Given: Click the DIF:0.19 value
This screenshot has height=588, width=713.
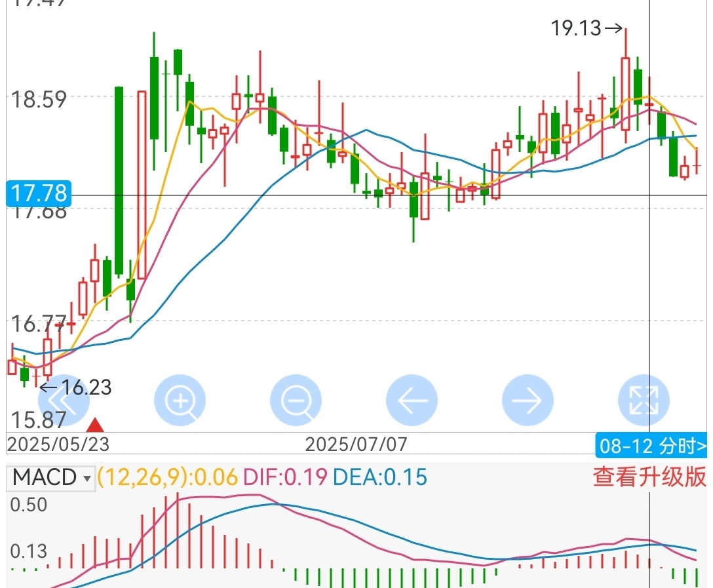Looking at the screenshot, I should [285, 477].
